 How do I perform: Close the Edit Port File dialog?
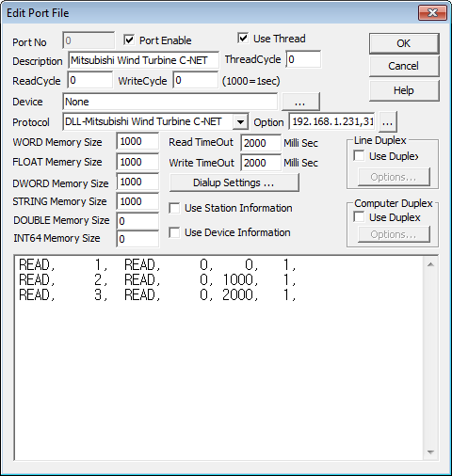click(x=432, y=13)
